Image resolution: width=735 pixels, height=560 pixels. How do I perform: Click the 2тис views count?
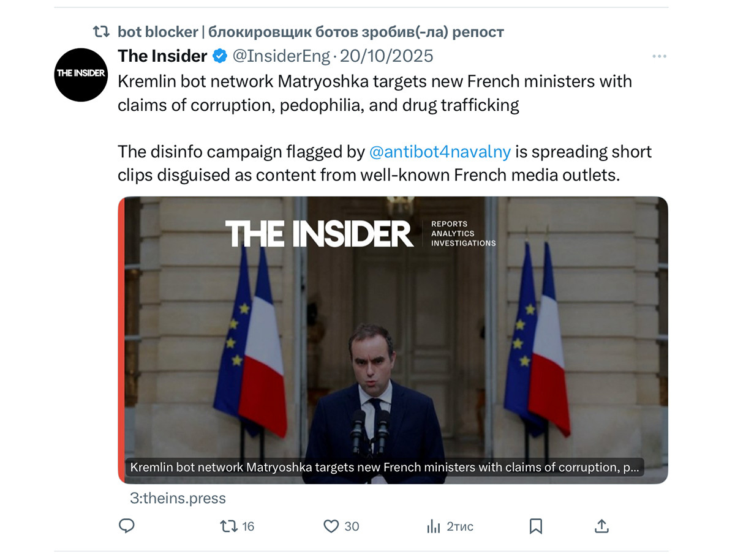click(459, 526)
